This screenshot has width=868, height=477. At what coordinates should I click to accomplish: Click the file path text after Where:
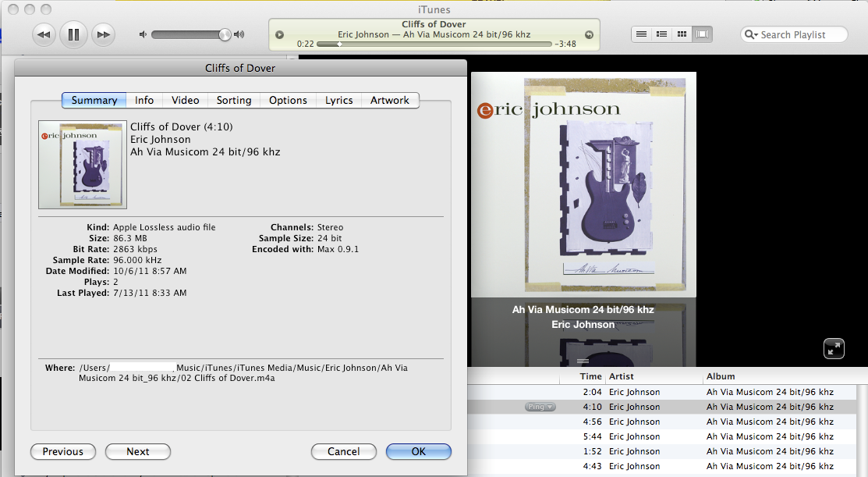pyautogui.click(x=243, y=373)
